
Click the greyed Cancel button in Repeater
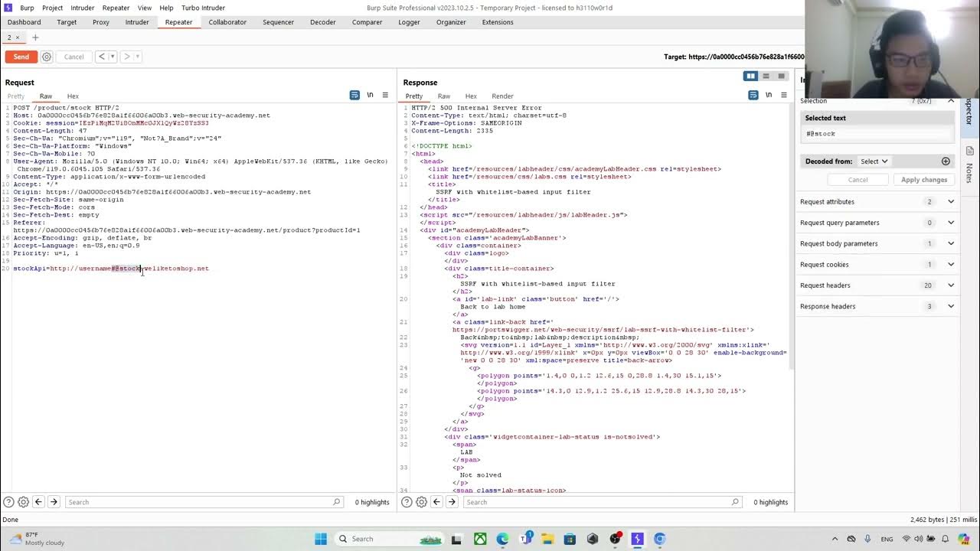(x=73, y=57)
